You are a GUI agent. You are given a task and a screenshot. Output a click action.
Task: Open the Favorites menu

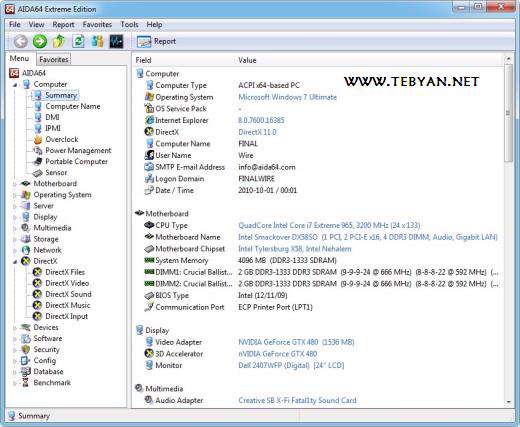pyautogui.click(x=97, y=24)
